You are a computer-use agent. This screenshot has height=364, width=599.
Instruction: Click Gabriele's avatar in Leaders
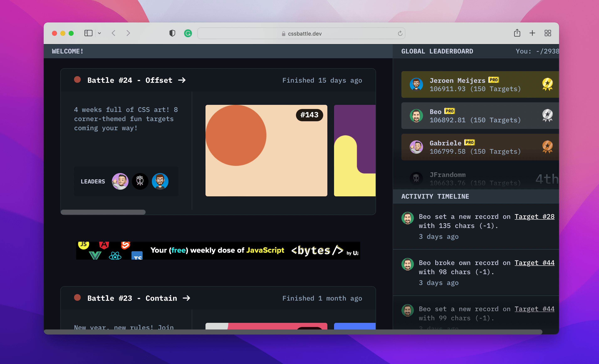click(x=120, y=181)
